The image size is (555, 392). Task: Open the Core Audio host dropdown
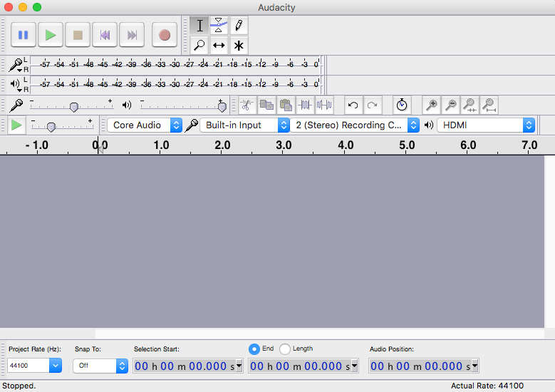click(x=145, y=125)
